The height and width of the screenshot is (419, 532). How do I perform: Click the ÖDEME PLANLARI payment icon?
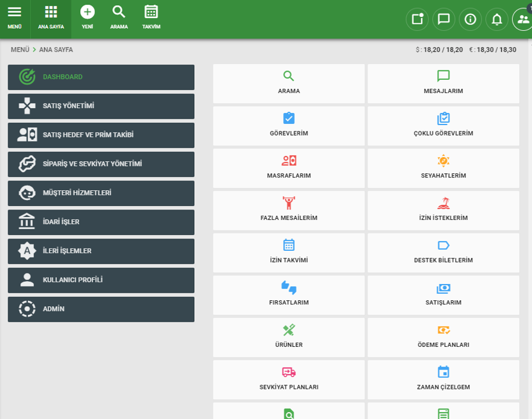coord(443,330)
